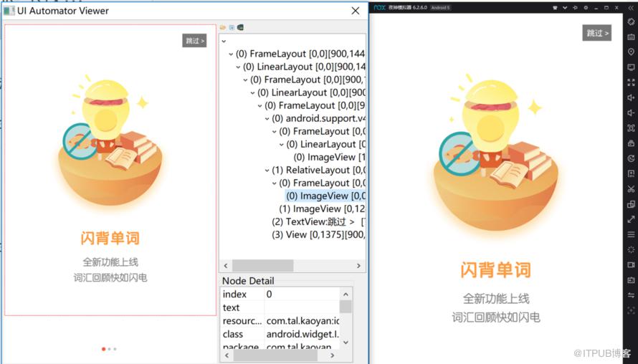Collapse the Nox sidebar with double chevron
Viewport: 638px width, 364px height.
[x=631, y=7]
